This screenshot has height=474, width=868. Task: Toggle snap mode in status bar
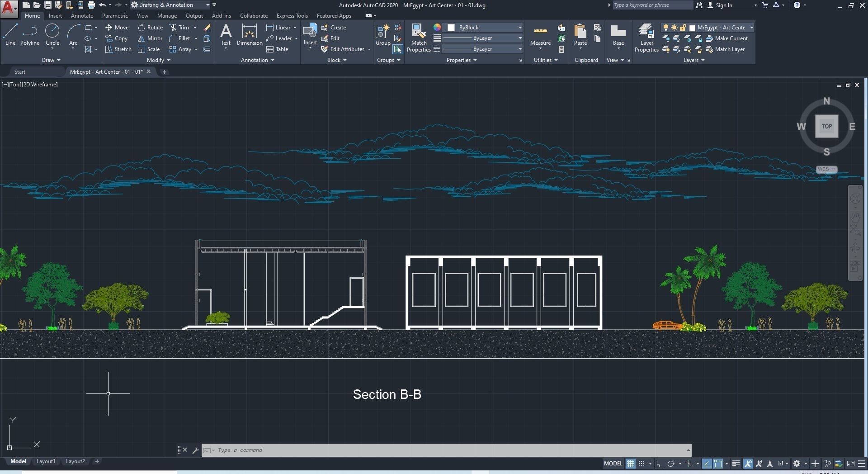point(642,463)
